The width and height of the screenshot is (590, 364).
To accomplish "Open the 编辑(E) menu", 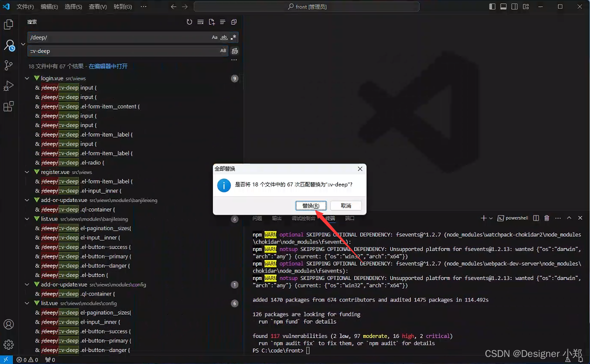I will [x=49, y=7].
